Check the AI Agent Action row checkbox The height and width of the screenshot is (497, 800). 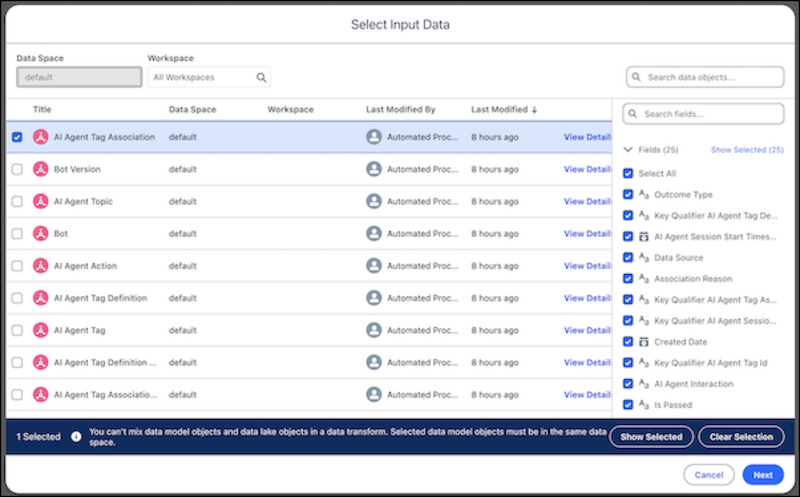(x=17, y=265)
